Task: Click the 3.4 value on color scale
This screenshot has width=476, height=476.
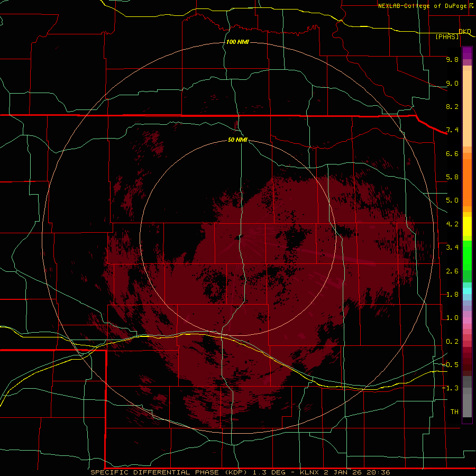Action: coord(452,248)
